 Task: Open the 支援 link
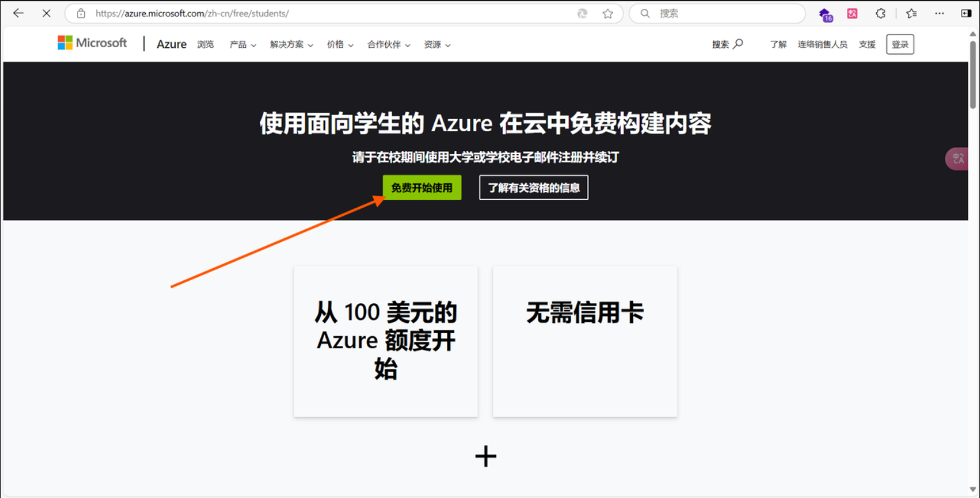(867, 45)
